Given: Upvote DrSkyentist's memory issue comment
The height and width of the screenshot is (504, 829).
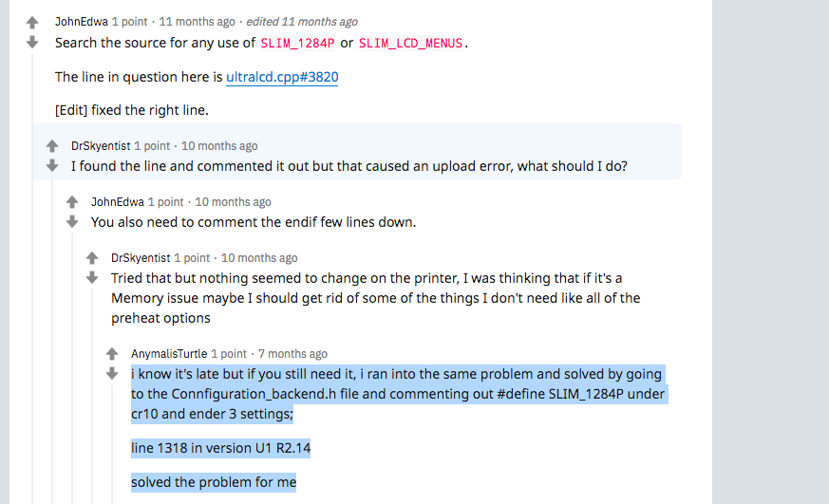Looking at the screenshot, I should point(92,258).
